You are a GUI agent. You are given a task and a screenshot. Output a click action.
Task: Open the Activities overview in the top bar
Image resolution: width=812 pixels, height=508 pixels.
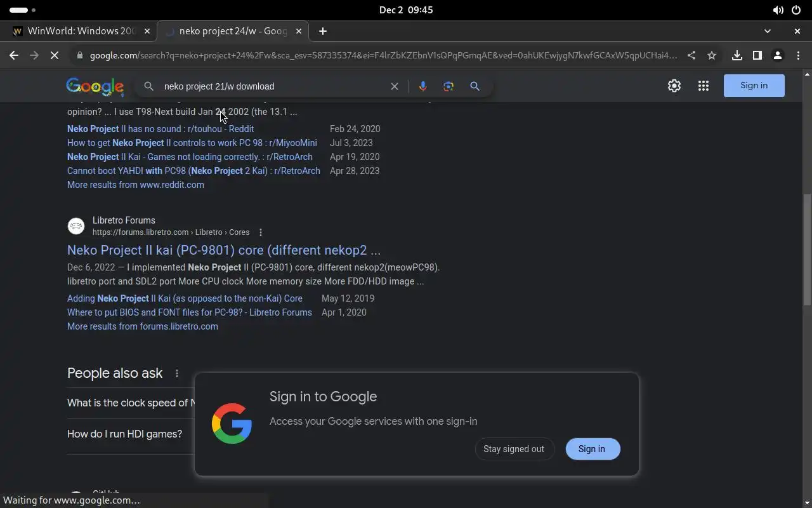[23, 10]
